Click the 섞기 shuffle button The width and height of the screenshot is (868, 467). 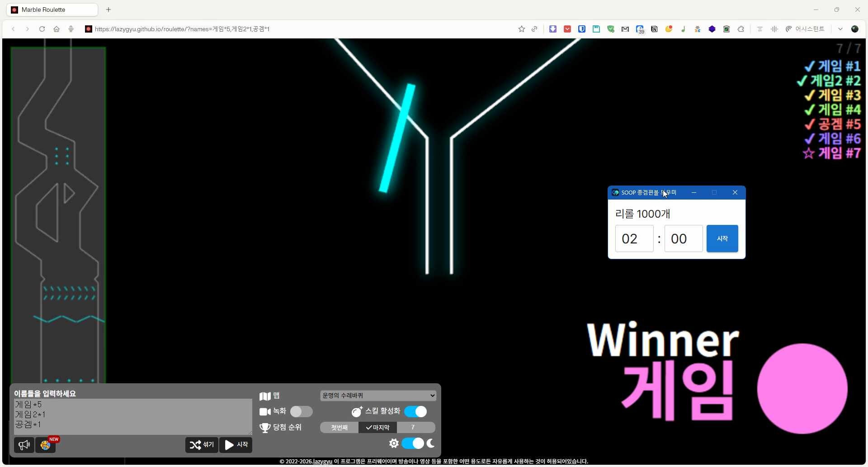tap(202, 445)
